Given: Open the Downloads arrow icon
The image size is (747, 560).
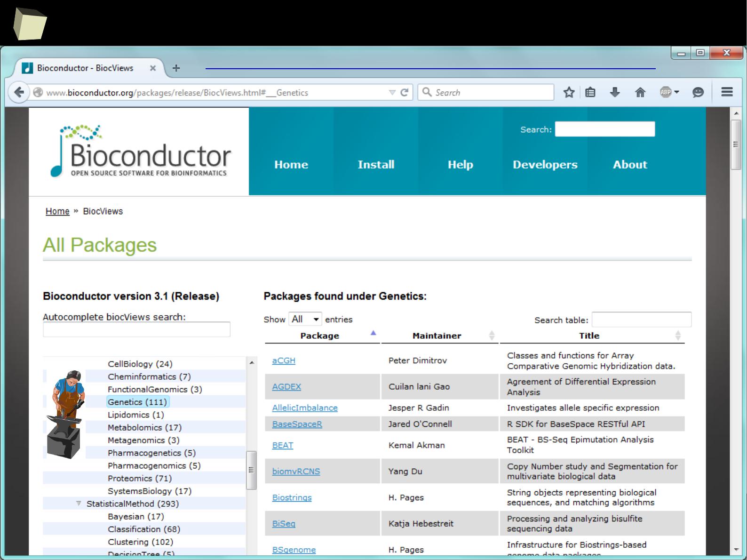Looking at the screenshot, I should tap(615, 92).
